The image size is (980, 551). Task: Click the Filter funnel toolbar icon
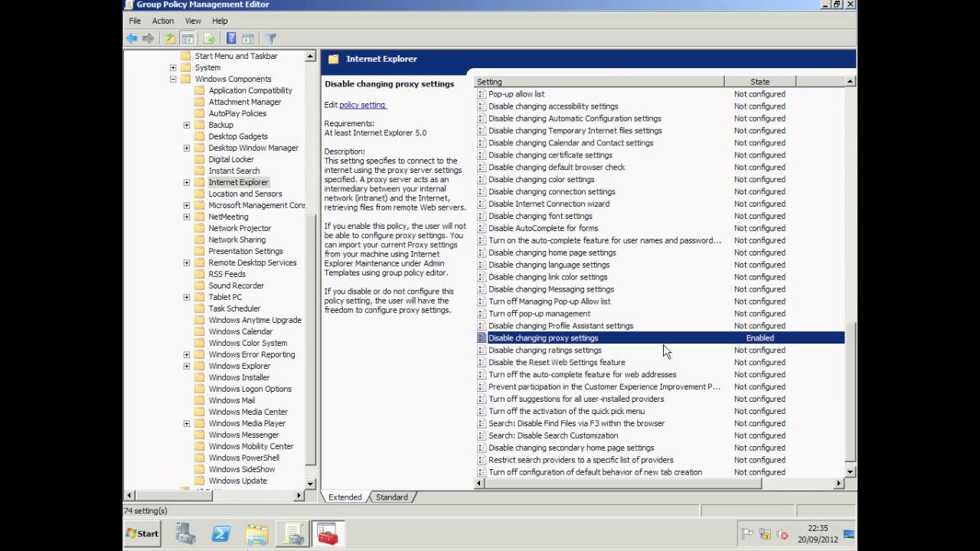pyautogui.click(x=271, y=38)
